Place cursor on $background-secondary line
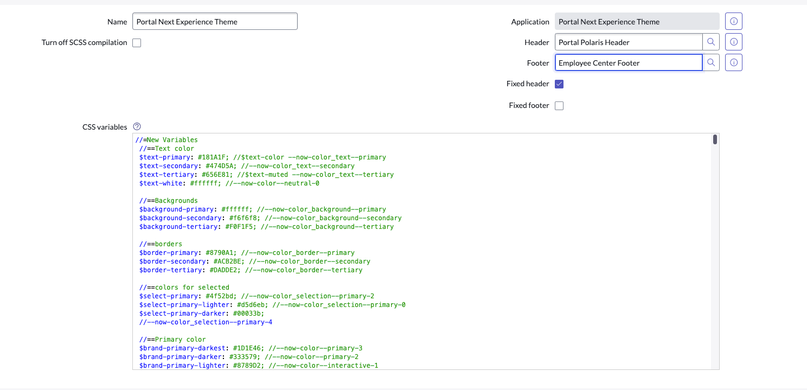Image resolution: width=807 pixels, height=390 pixels. 270,218
